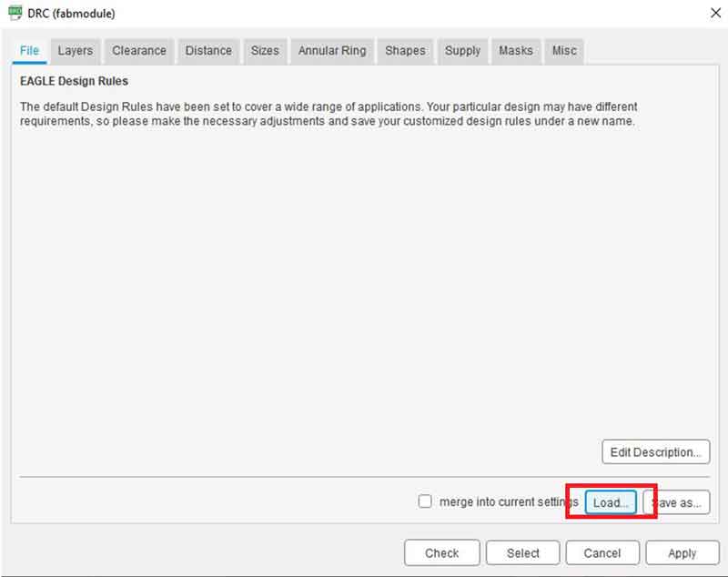Click the Select button

click(x=522, y=552)
